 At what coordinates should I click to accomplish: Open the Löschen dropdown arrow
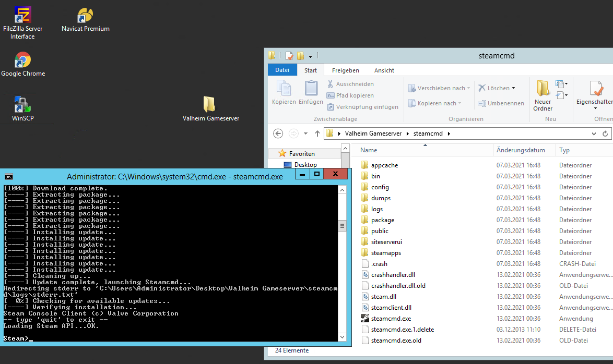pos(513,88)
